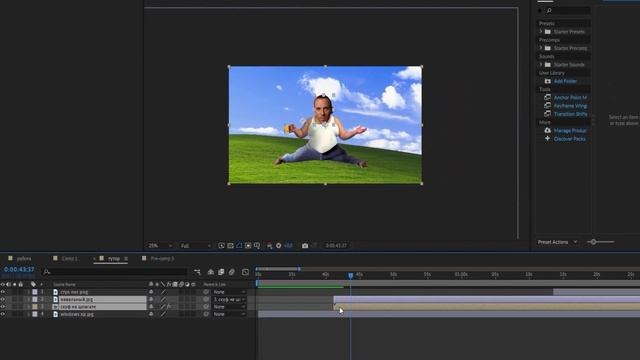Hide layer 3 using its eye icon
The image size is (640, 360).
(x=3, y=307)
